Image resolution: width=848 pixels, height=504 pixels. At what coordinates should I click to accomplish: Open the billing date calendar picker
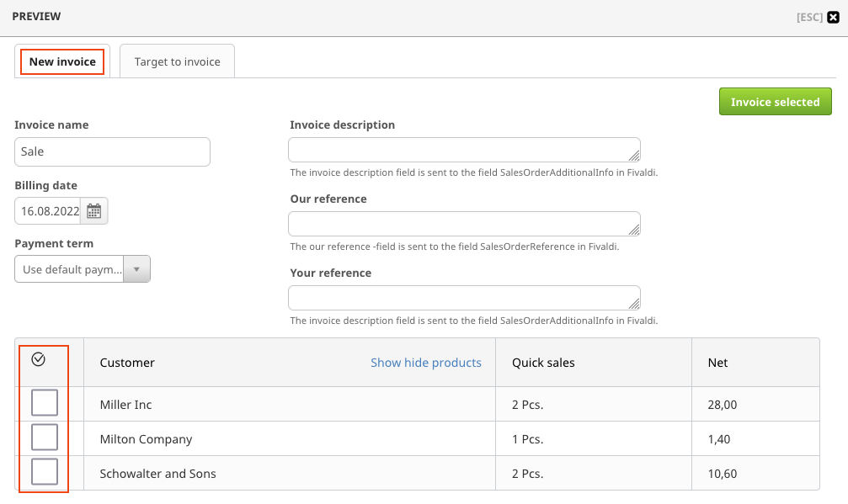[x=94, y=211]
